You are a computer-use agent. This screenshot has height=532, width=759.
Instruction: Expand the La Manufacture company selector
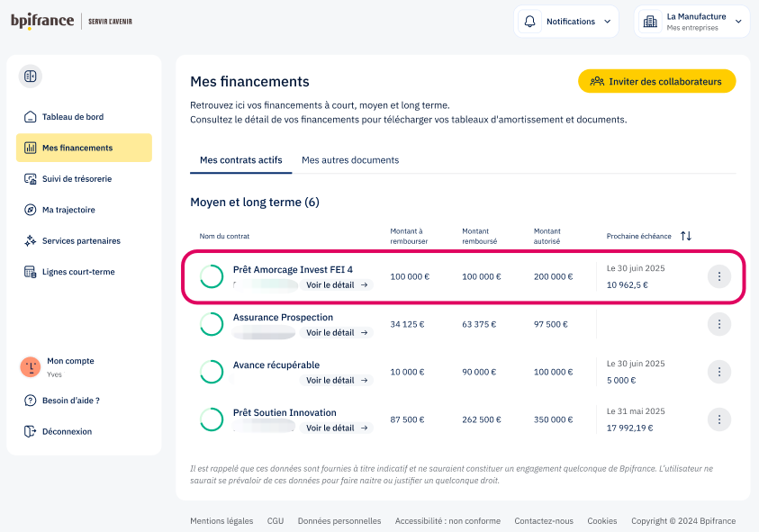tap(691, 22)
